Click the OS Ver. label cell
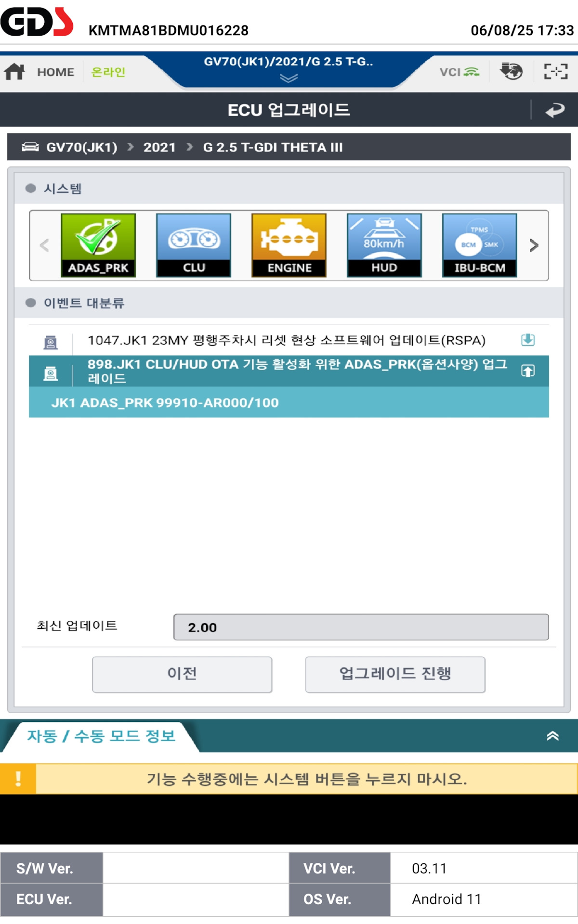Viewport: 578px width, 924px height. pyautogui.click(x=340, y=899)
